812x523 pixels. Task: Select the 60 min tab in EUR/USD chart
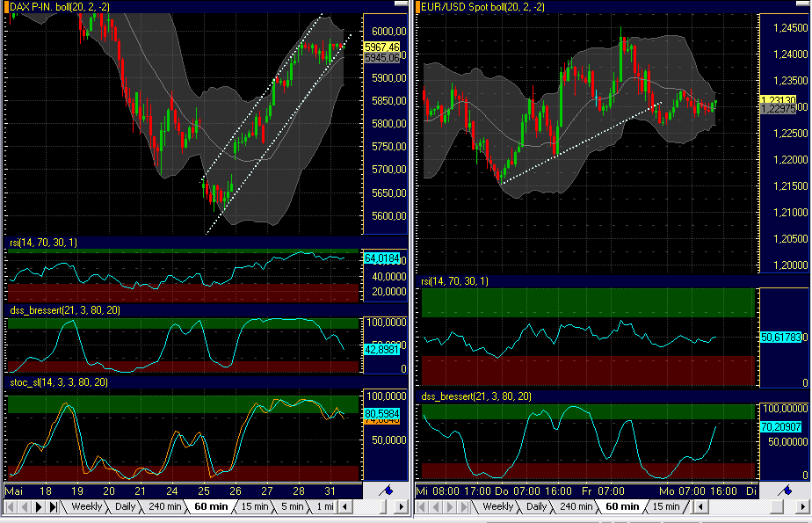tap(622, 506)
